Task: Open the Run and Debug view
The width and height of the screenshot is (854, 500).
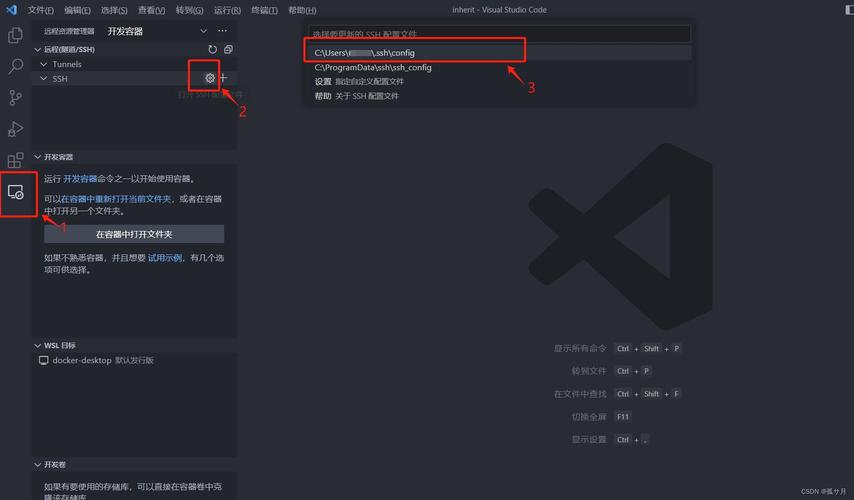Action: pos(15,129)
